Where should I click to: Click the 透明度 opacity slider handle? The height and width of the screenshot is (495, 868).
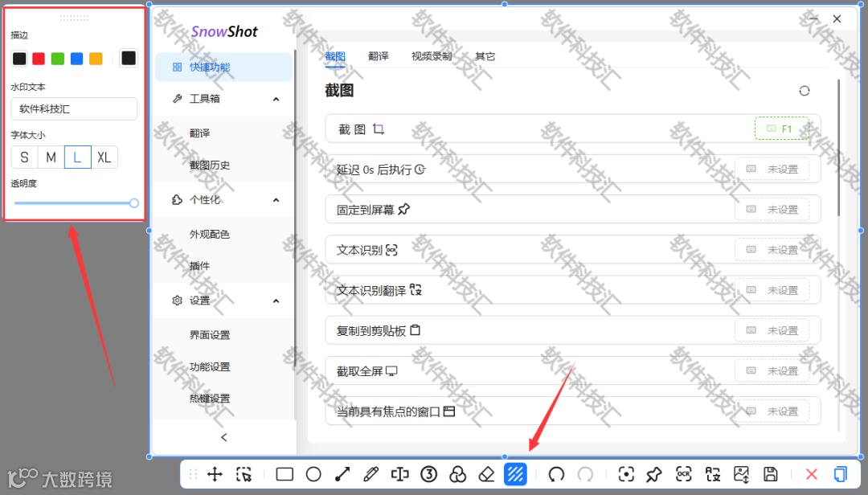coord(134,203)
